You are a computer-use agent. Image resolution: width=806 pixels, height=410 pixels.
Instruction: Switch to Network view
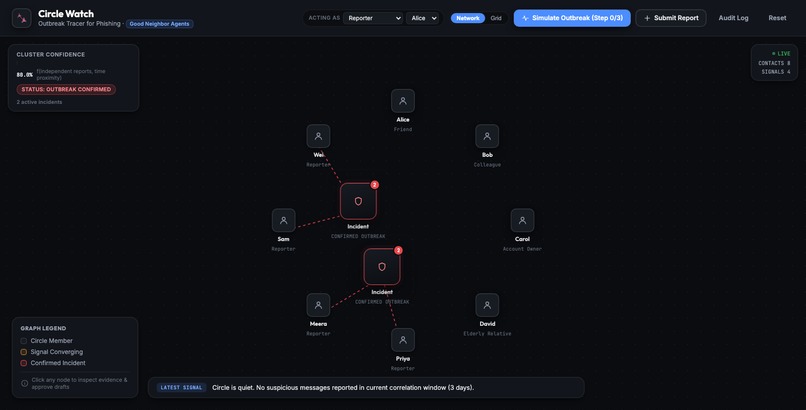coord(468,18)
